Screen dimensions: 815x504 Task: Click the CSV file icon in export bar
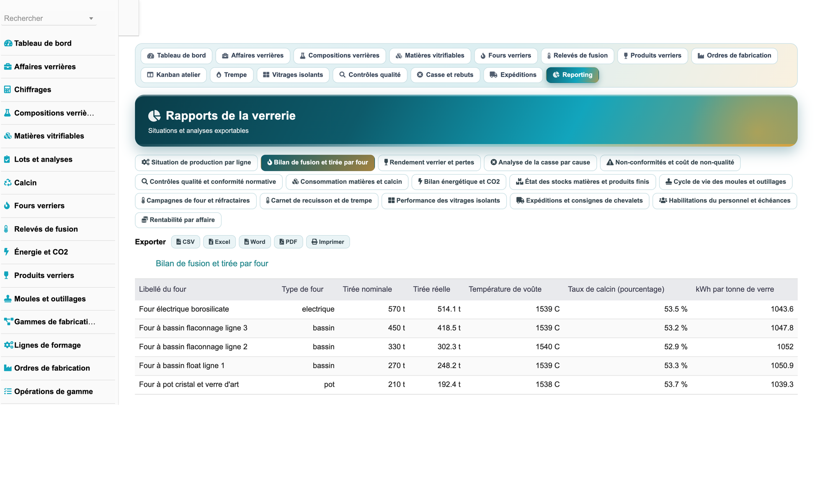[179, 242]
